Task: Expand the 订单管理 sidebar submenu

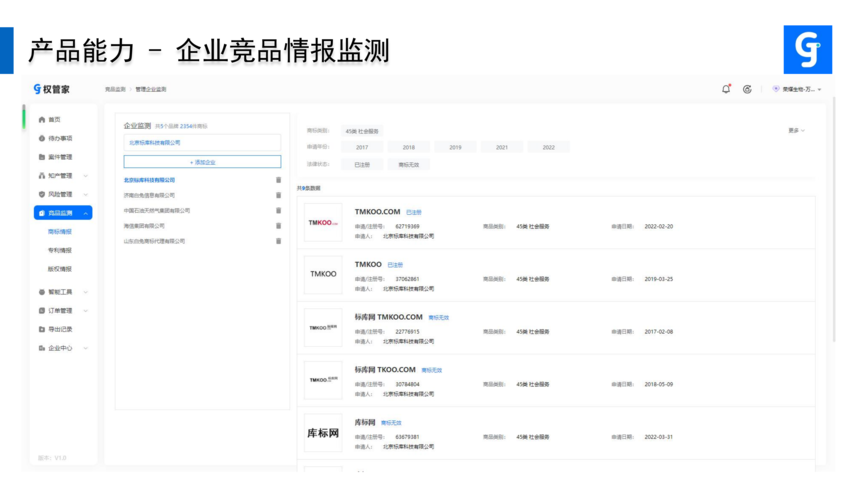Action: coord(86,311)
